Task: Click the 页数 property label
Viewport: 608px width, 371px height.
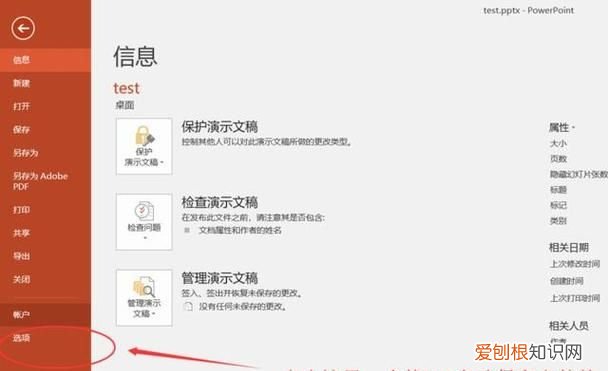Action: click(x=558, y=159)
